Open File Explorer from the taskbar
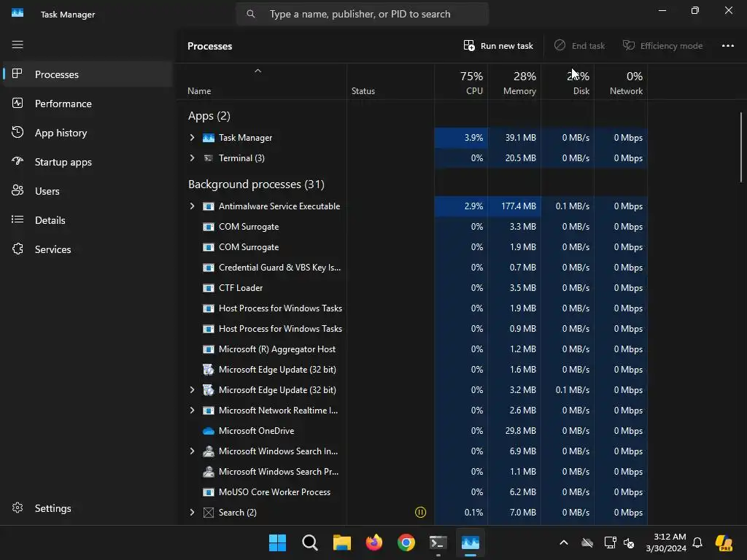Viewport: 747px width, 560px height. click(341, 542)
